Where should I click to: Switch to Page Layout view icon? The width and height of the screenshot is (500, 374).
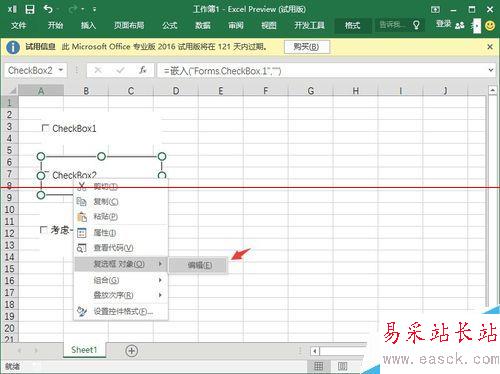342,366
